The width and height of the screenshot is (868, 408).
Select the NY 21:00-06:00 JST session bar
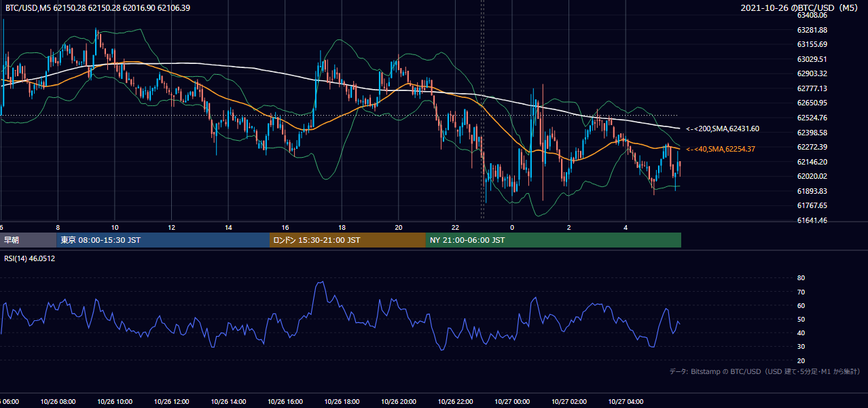(554, 240)
